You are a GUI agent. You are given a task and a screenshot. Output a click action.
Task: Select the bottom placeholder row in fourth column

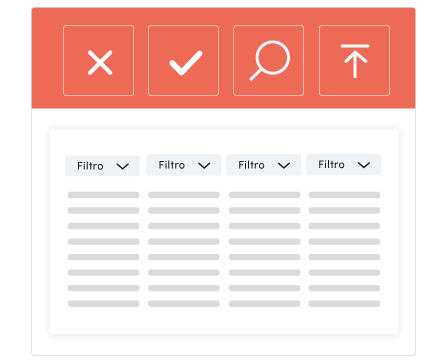pyautogui.click(x=344, y=304)
